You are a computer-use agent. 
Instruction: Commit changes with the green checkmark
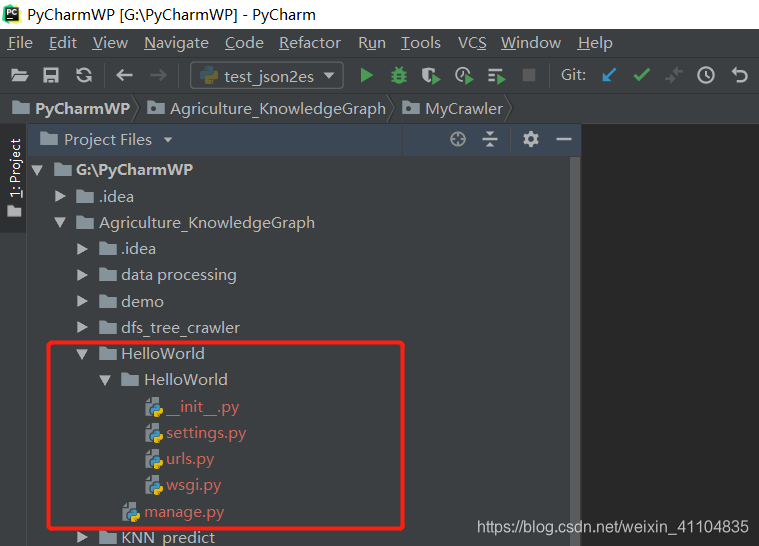coord(641,75)
